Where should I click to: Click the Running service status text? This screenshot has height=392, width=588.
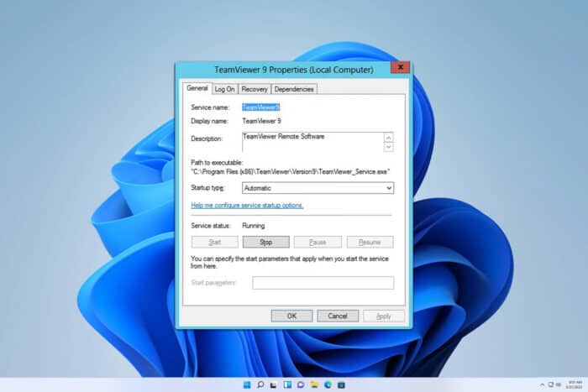[x=254, y=226]
